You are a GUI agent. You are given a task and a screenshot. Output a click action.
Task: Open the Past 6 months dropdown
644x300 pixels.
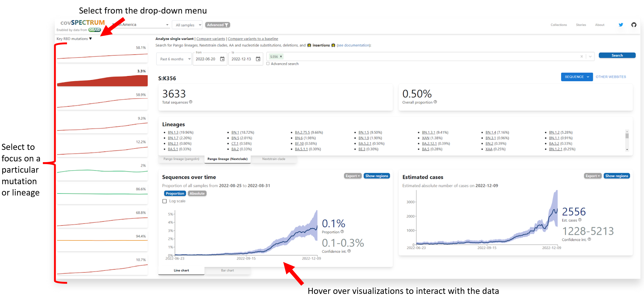174,59
